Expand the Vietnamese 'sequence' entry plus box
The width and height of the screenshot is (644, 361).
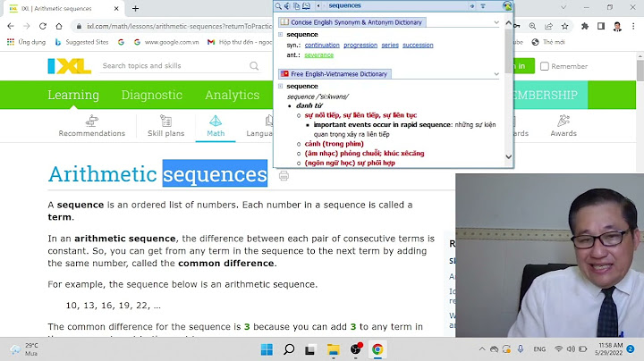click(281, 86)
